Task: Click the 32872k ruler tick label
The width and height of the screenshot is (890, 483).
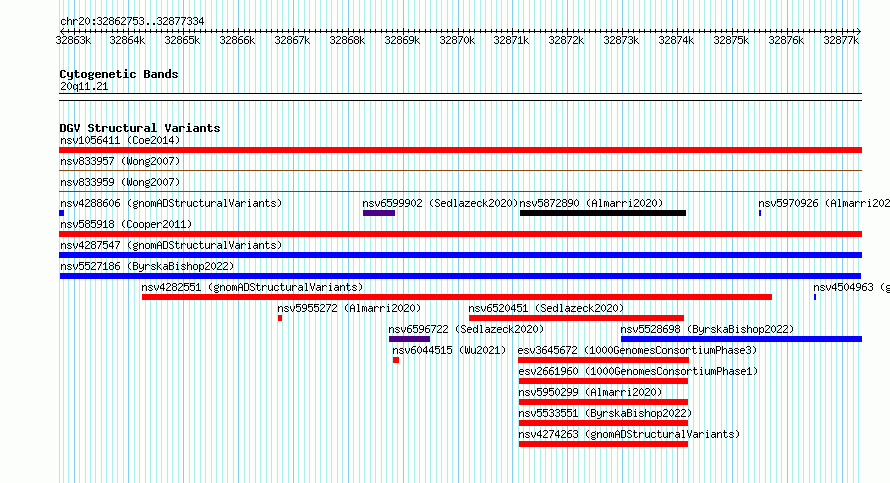Action: point(566,40)
